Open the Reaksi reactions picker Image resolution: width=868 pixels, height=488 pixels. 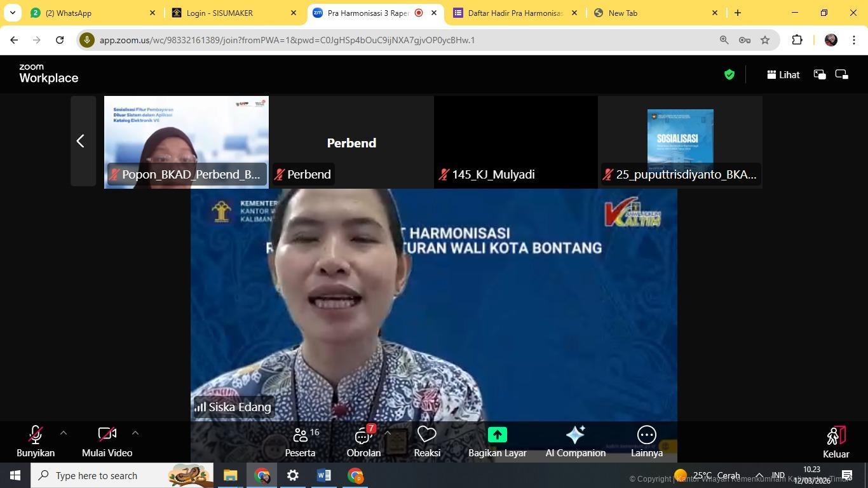tap(426, 440)
